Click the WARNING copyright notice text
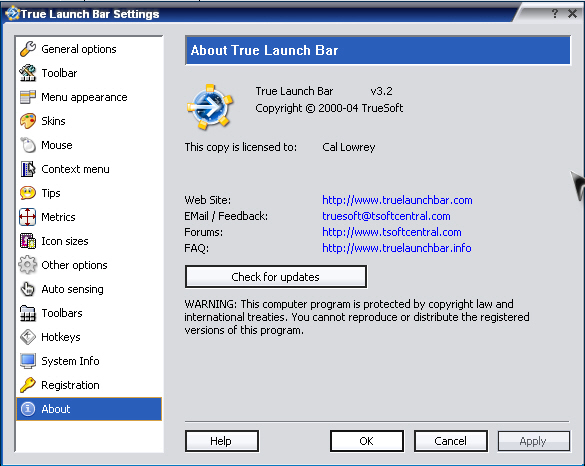The image size is (585, 466). (357, 317)
